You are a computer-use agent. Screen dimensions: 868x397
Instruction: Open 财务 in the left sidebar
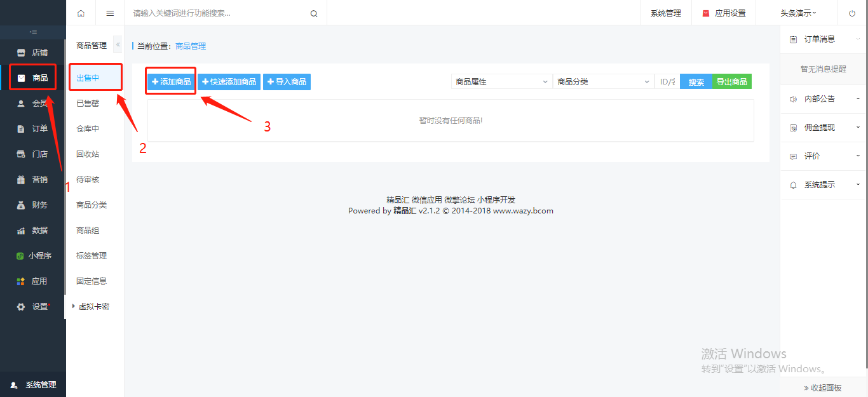pyautogui.click(x=33, y=205)
